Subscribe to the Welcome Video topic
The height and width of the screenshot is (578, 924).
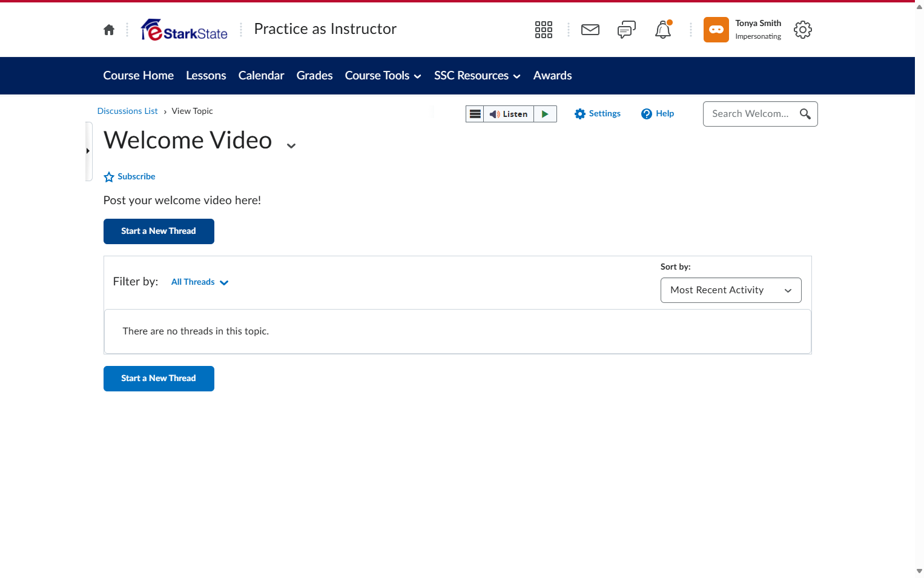pyautogui.click(x=130, y=177)
